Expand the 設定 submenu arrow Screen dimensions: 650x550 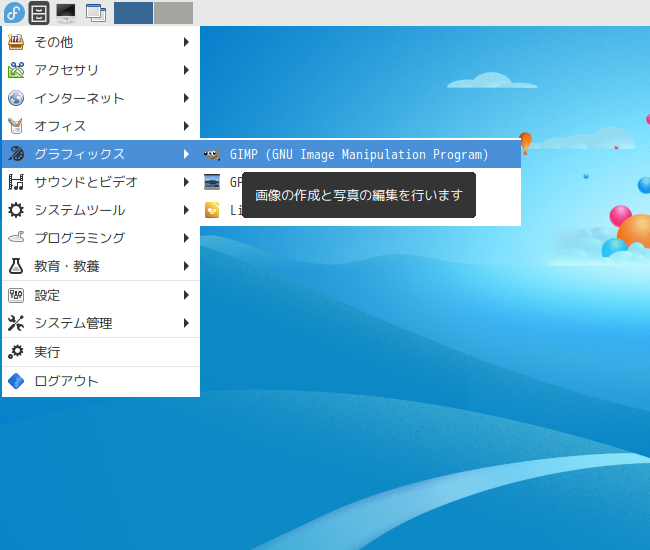tap(186, 295)
